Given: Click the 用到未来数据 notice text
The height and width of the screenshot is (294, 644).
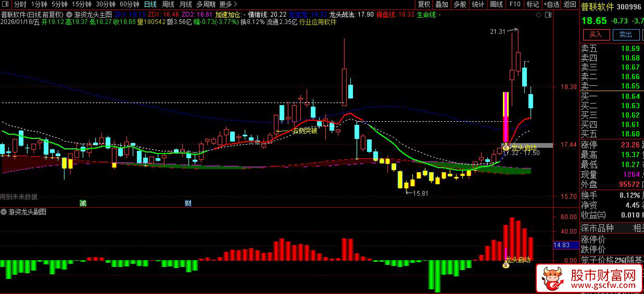Looking at the screenshot, I should (x=19, y=197).
